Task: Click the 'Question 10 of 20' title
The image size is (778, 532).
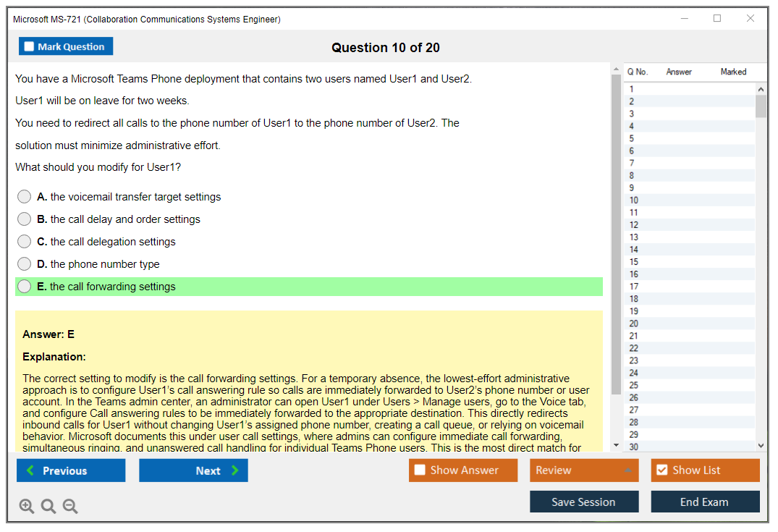Action: (386, 48)
